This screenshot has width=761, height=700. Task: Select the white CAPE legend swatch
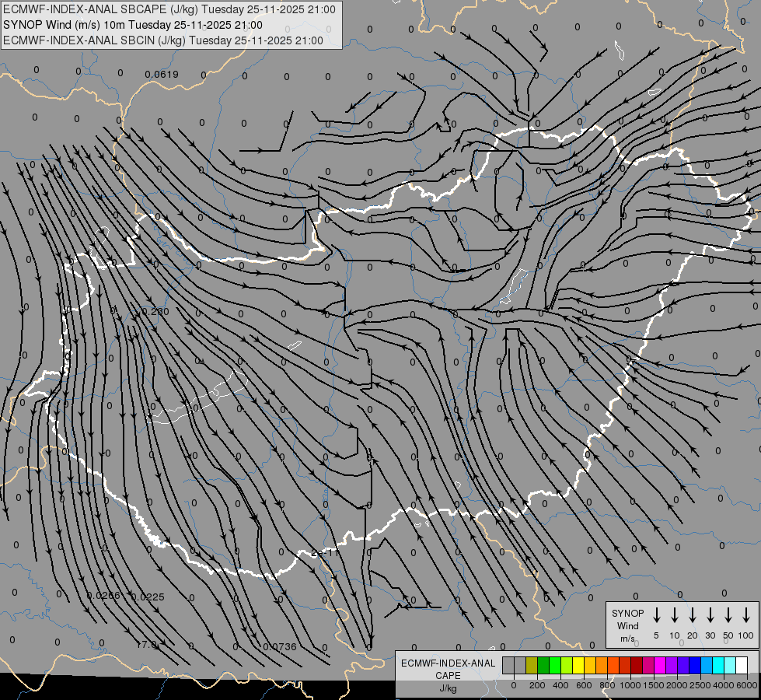(742, 665)
